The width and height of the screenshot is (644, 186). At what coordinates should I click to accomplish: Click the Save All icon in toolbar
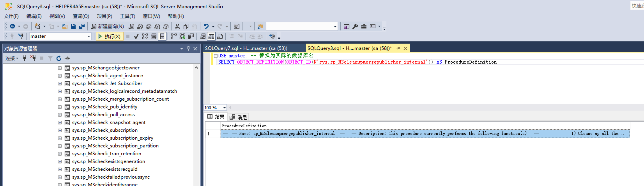(82, 27)
